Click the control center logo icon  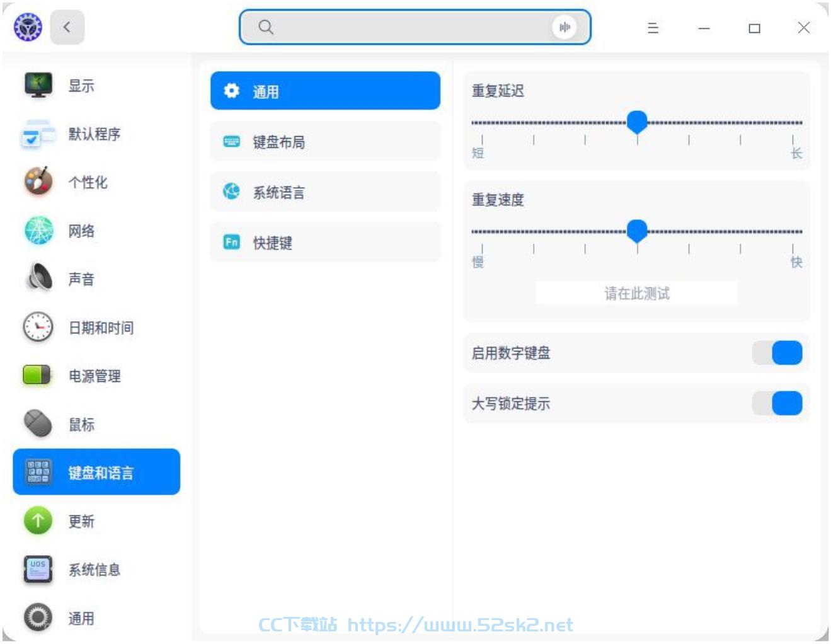click(x=28, y=27)
